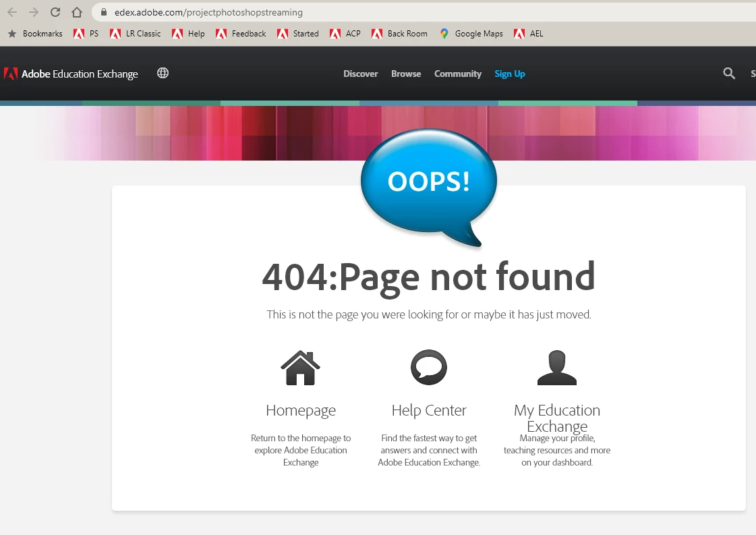756x535 pixels.
Task: Open the Feedback bookmark
Action: pos(241,33)
